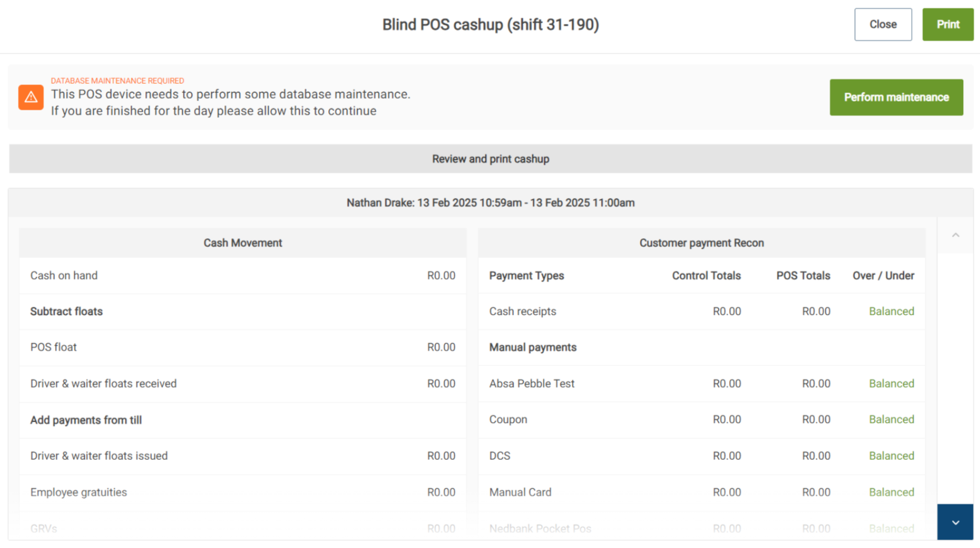Select the Cash on hand row

(x=243, y=276)
